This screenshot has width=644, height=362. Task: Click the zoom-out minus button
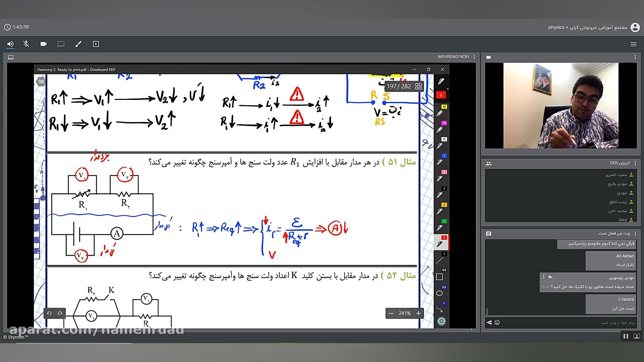(391, 313)
